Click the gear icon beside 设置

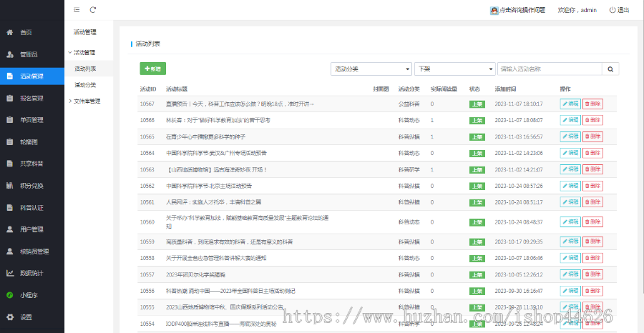[x=10, y=317]
